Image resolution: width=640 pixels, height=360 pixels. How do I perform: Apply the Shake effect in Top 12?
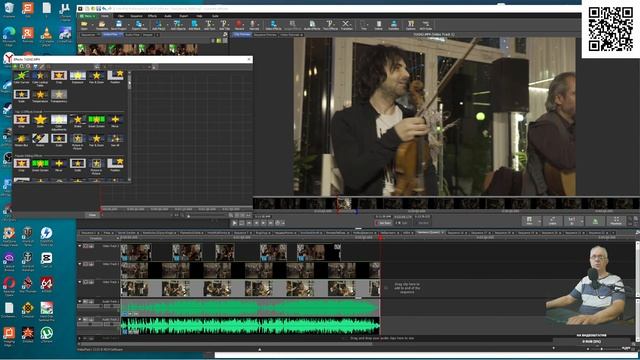(x=78, y=119)
